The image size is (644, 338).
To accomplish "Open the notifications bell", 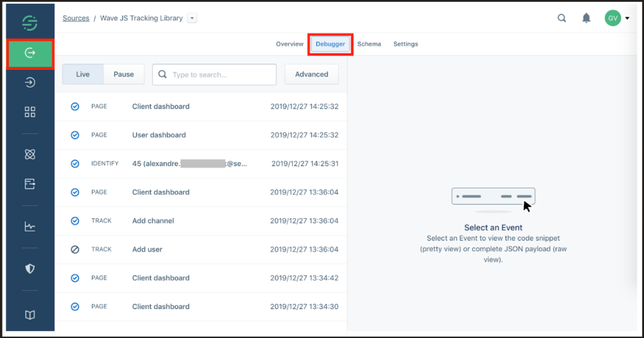I will coord(586,18).
